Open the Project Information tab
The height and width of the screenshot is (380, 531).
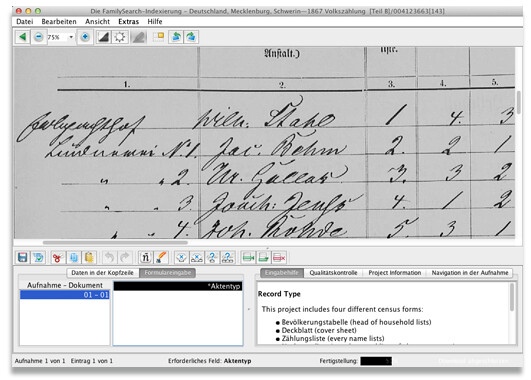pyautogui.click(x=395, y=273)
